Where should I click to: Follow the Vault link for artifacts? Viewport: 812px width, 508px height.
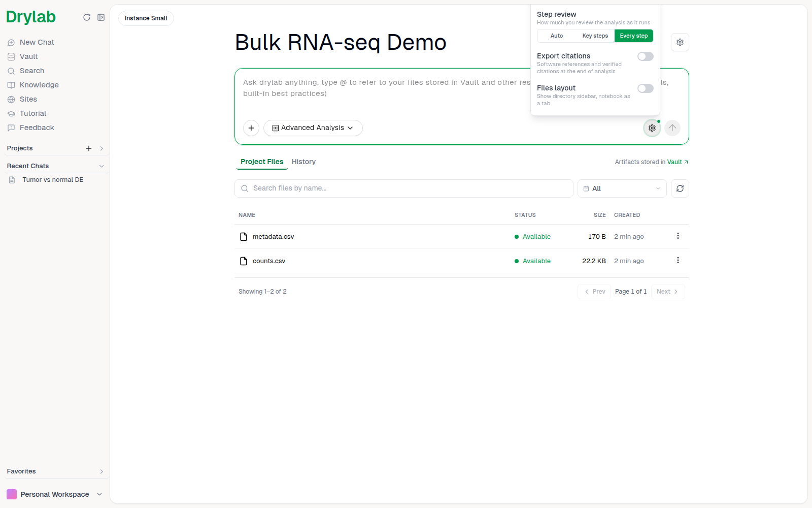pyautogui.click(x=678, y=162)
